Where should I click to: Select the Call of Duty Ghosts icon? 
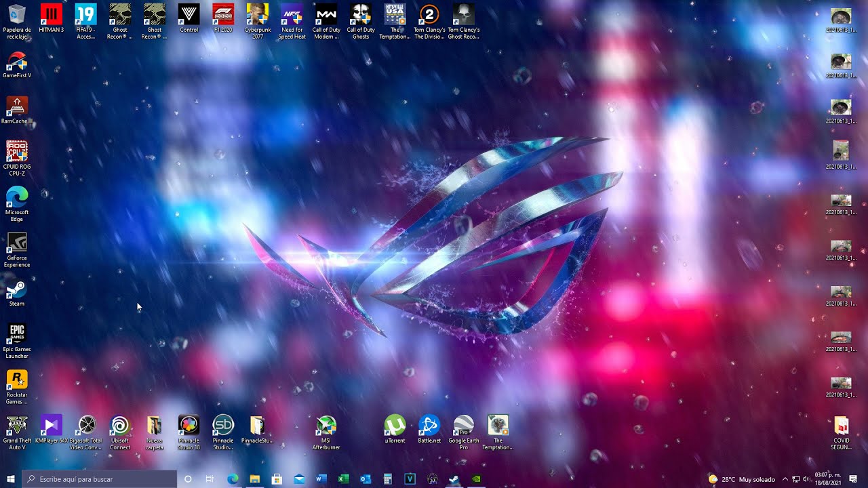point(361,22)
